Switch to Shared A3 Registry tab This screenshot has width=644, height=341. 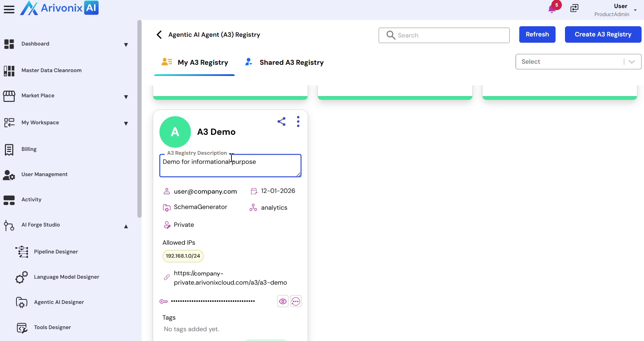coord(285,63)
